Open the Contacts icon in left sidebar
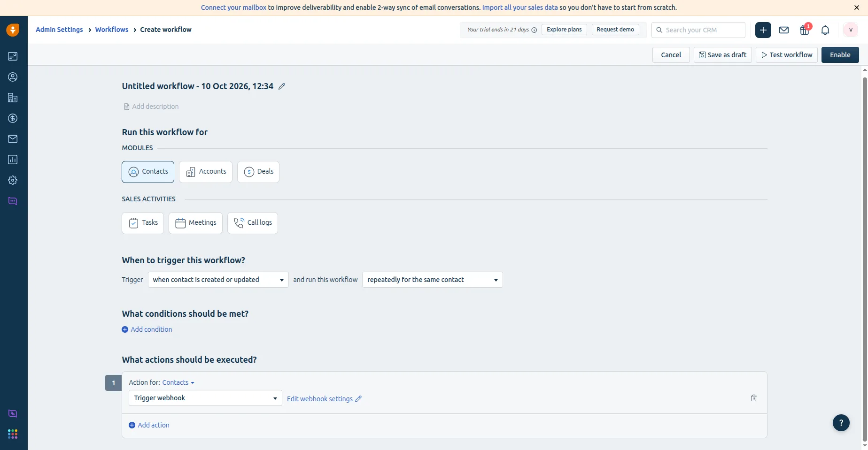 click(13, 77)
